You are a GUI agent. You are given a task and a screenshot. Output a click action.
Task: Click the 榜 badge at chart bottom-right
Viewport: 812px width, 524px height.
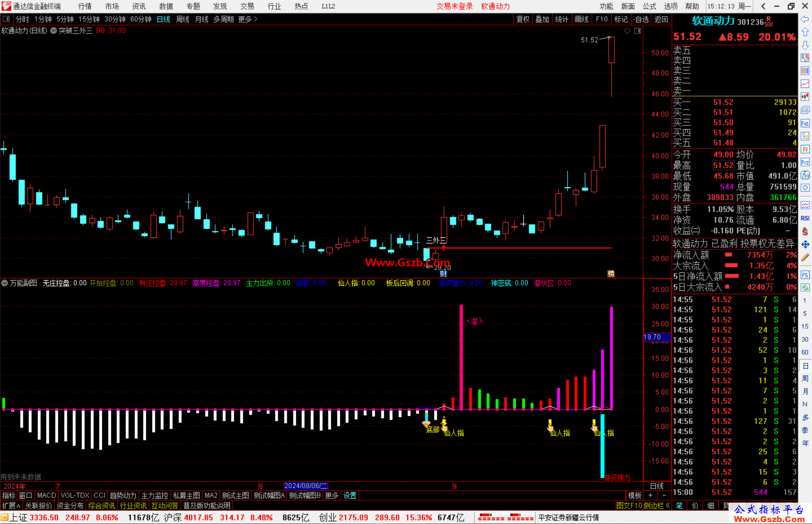pos(611,274)
